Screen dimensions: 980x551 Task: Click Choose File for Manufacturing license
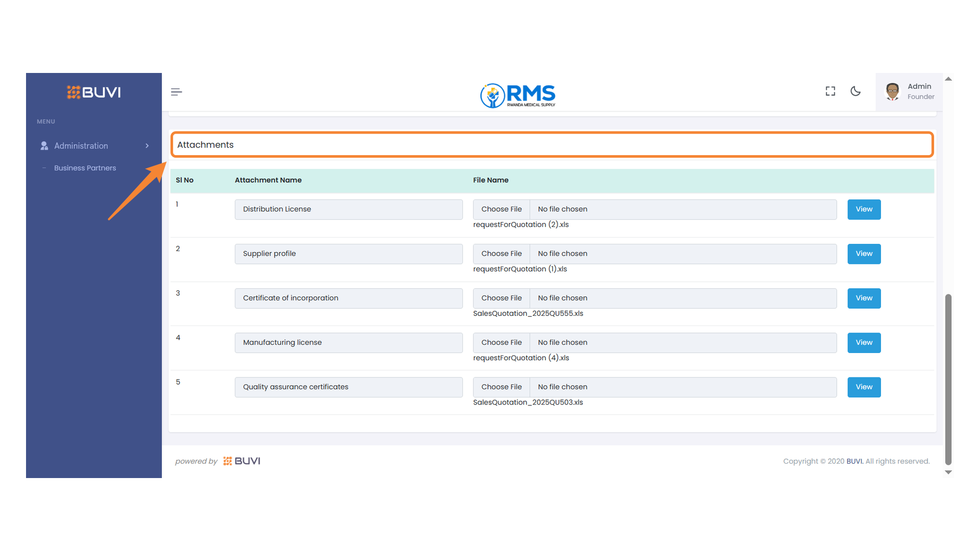(x=501, y=342)
